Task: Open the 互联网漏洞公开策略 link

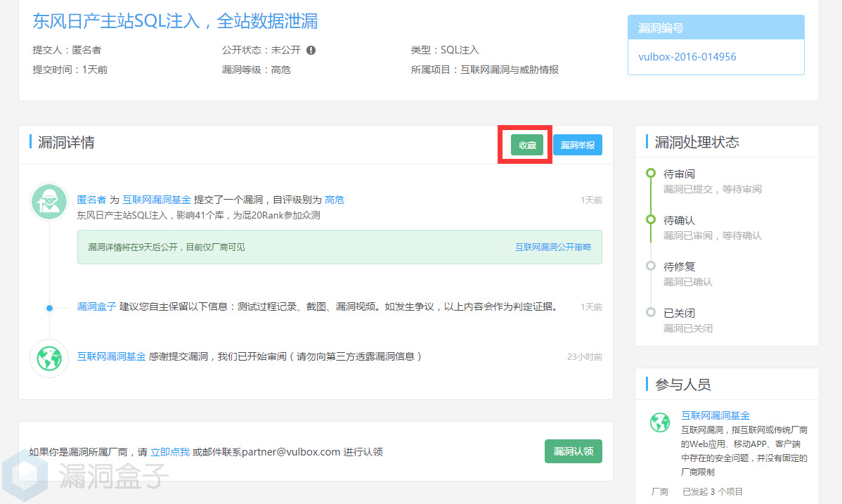Action: point(552,247)
